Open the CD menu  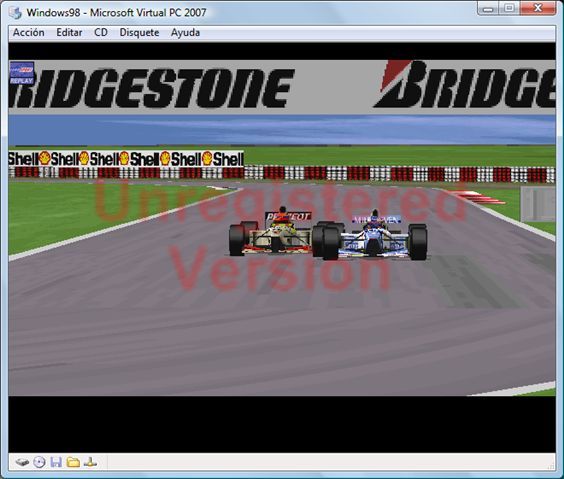pyautogui.click(x=101, y=32)
